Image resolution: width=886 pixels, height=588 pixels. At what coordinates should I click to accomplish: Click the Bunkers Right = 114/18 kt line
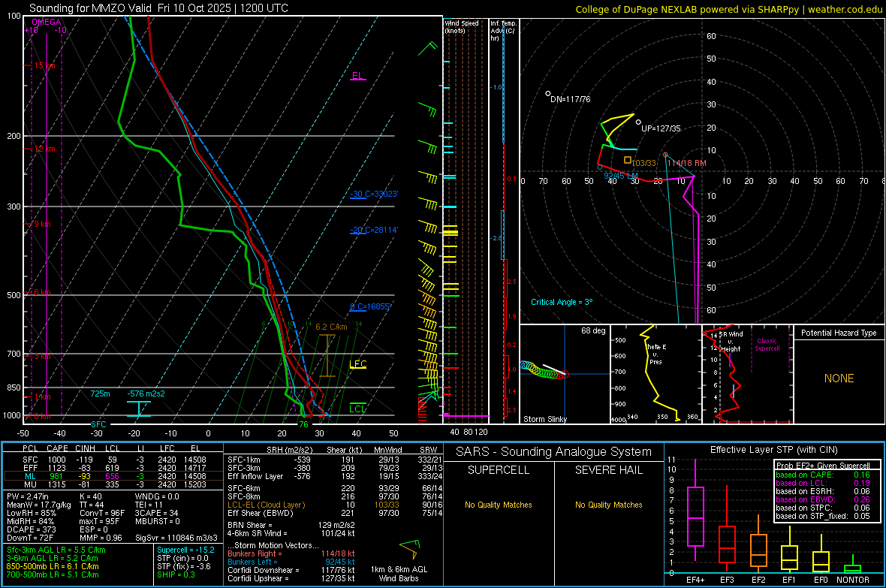[291, 553]
